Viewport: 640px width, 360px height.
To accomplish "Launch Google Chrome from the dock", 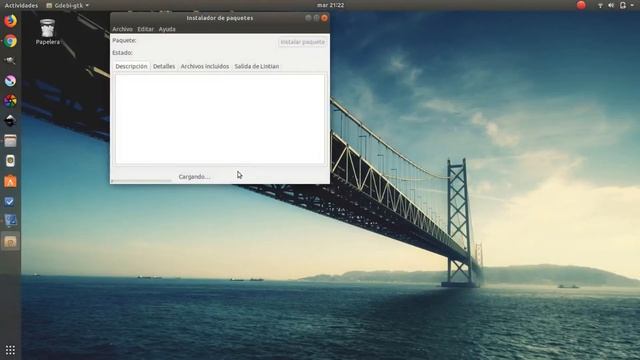I will click(x=10, y=41).
